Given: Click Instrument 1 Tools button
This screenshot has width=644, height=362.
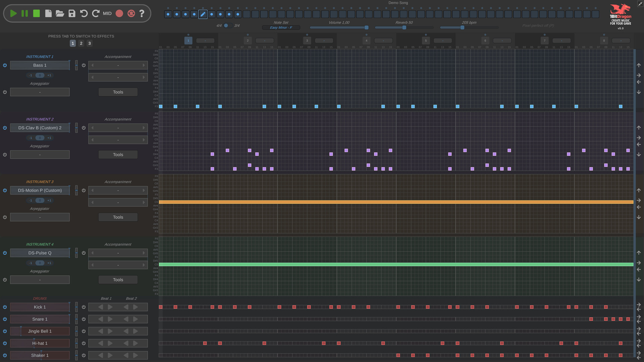Looking at the screenshot, I should [118, 92].
